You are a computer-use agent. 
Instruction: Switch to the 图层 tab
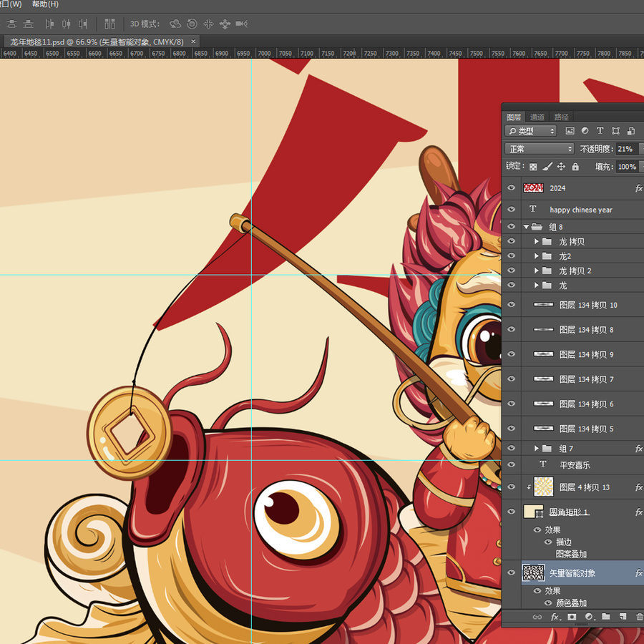(514, 117)
